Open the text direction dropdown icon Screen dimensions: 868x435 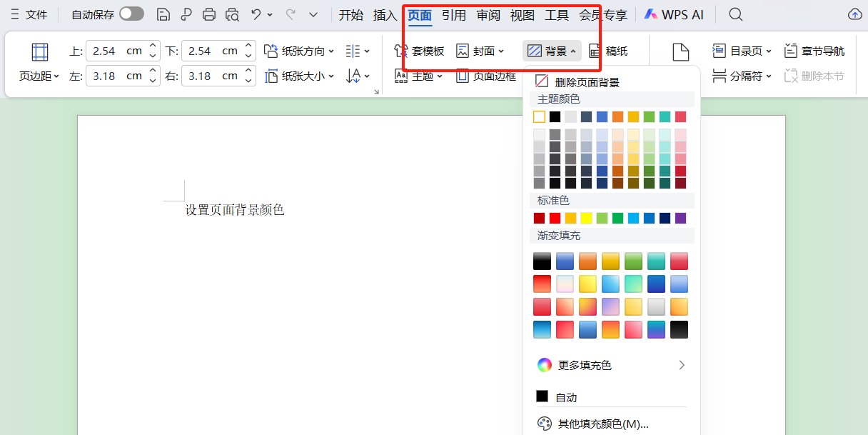[x=357, y=76]
